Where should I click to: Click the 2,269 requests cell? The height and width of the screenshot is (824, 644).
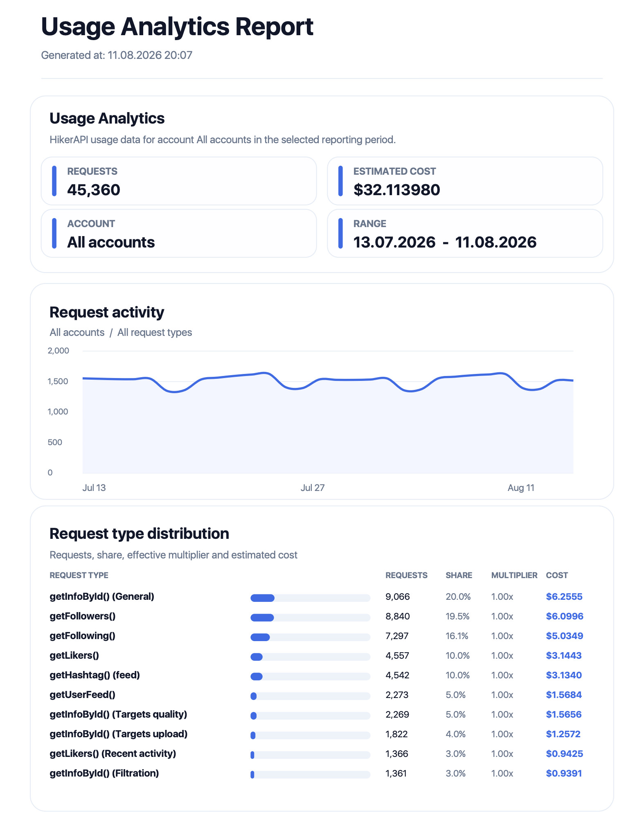pyautogui.click(x=397, y=714)
